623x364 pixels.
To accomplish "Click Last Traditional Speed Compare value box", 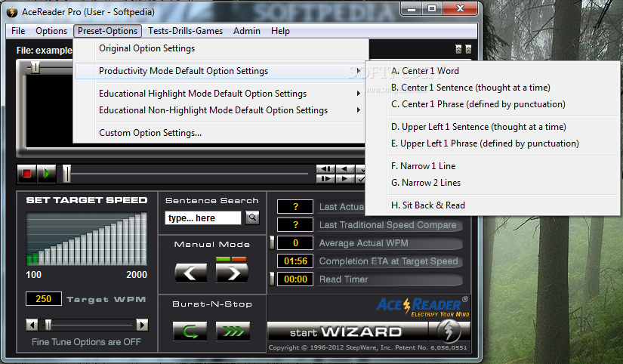I will [295, 225].
